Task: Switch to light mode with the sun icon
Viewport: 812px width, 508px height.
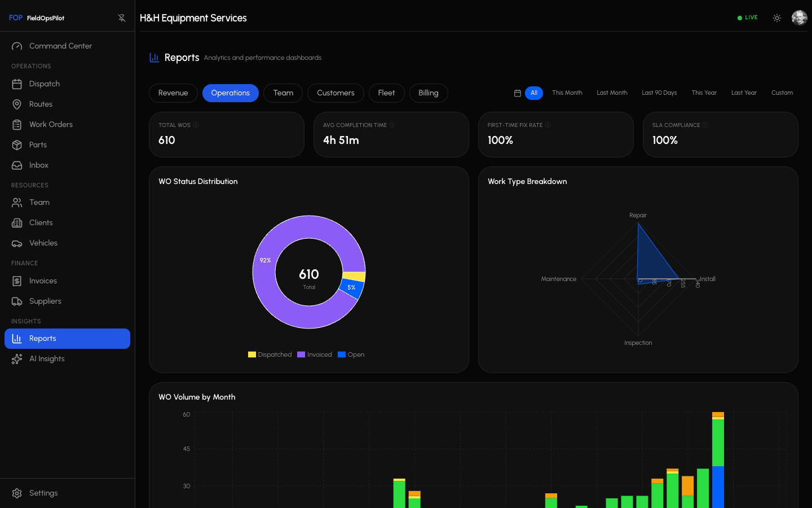Action: [x=777, y=17]
